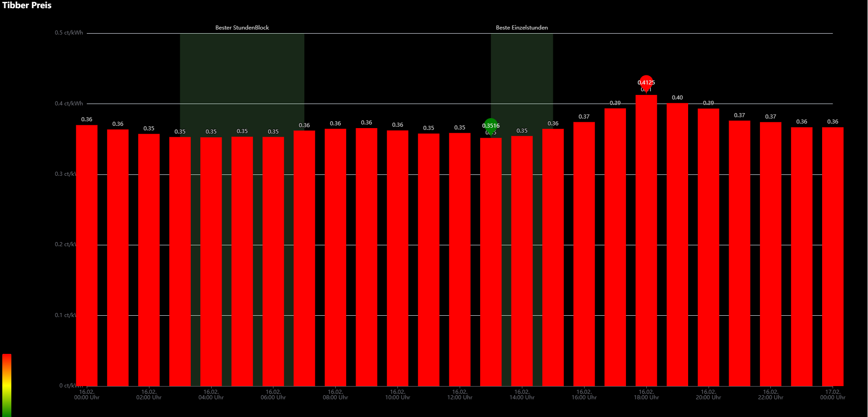Click the 0.5 ct/kWh axis label
This screenshot has width=868, height=417.
pos(69,33)
